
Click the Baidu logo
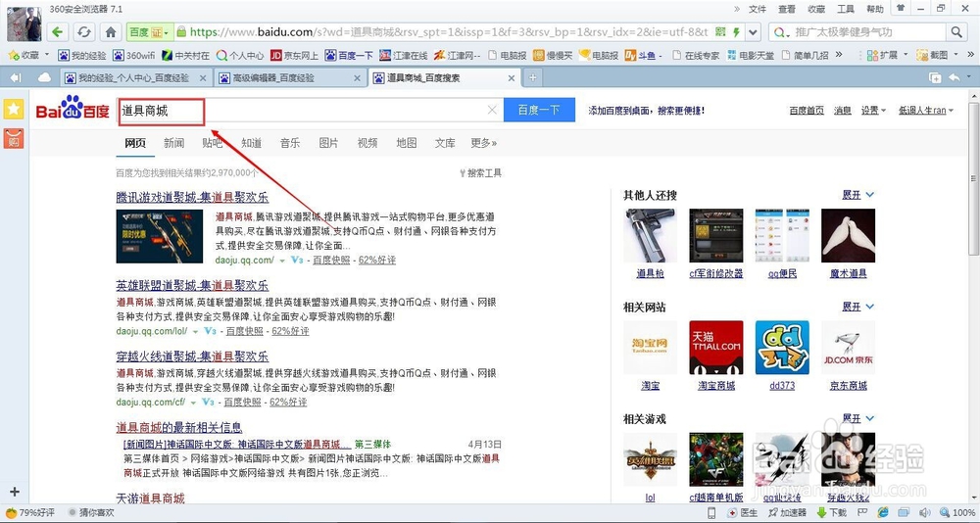click(x=73, y=109)
